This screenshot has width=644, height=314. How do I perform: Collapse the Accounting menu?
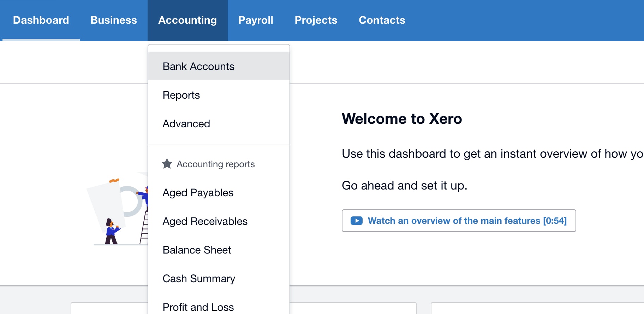tap(187, 20)
